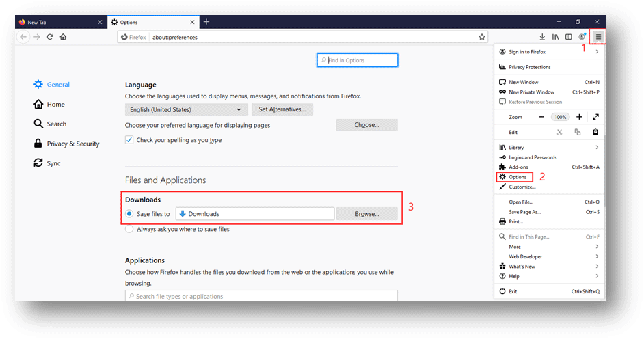Image resolution: width=644 pixels, height=339 pixels.
Task: Click the Downloads toolbar arrow icon
Action: click(x=542, y=37)
